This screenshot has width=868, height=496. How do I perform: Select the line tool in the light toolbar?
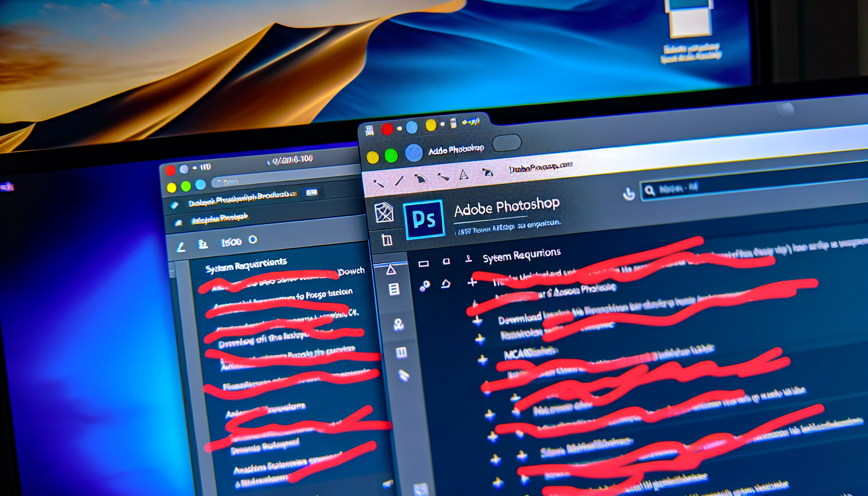click(x=399, y=181)
